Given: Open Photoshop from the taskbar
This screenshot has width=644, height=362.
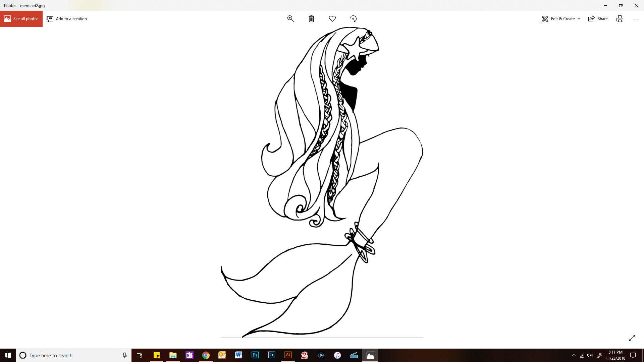Looking at the screenshot, I should pyautogui.click(x=255, y=355).
